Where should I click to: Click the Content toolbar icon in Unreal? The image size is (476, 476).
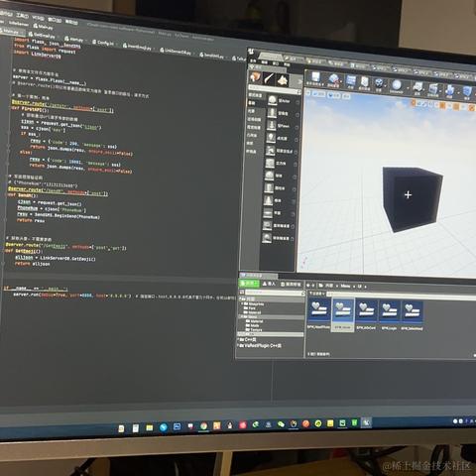[350, 81]
